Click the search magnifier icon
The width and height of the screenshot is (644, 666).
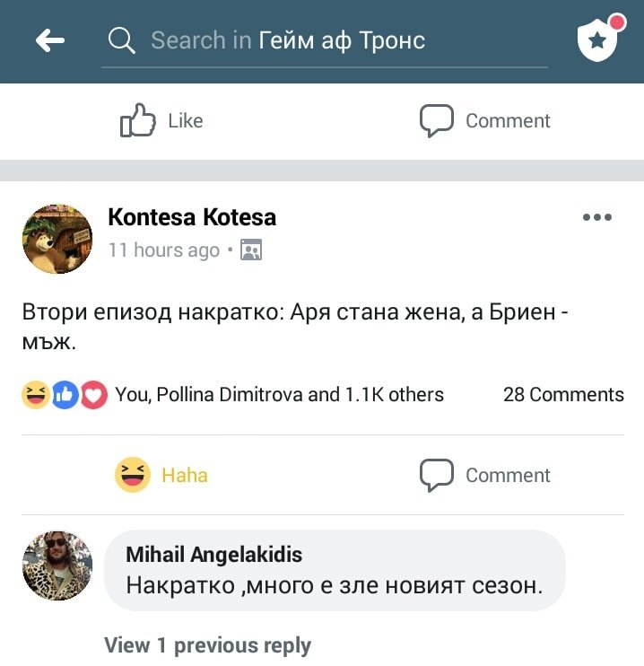pyautogui.click(x=121, y=40)
